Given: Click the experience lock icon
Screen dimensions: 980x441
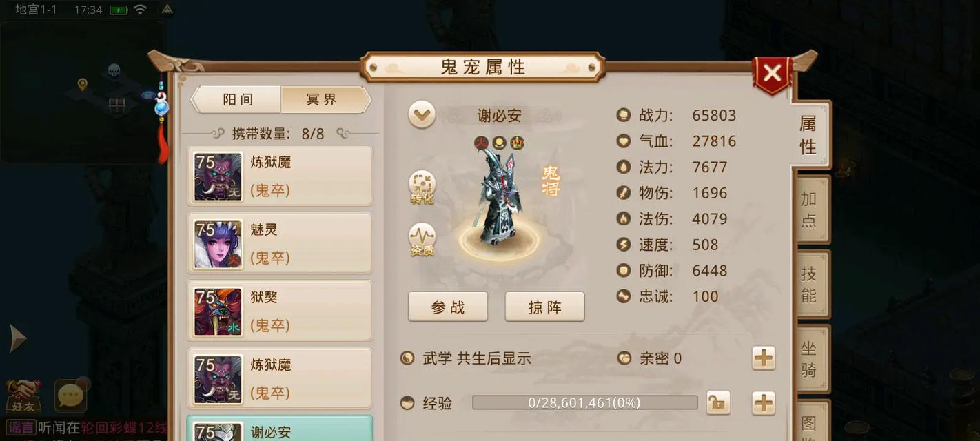Looking at the screenshot, I should coord(718,403).
